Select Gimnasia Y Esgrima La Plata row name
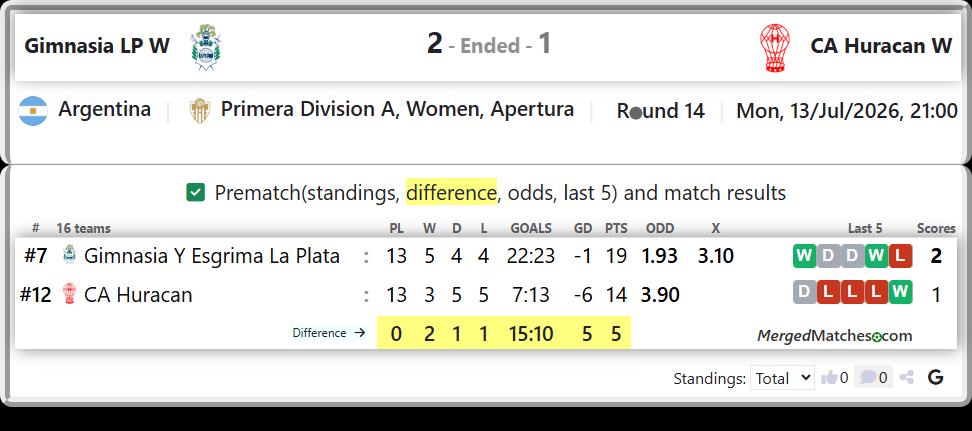The height and width of the screenshot is (431, 972). point(212,255)
